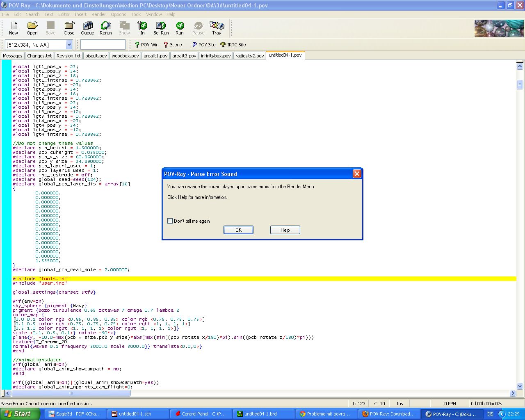This screenshot has width=525, height=420.
Task: Click the horizontal scrollbar thumb
Action: [x=71, y=393]
